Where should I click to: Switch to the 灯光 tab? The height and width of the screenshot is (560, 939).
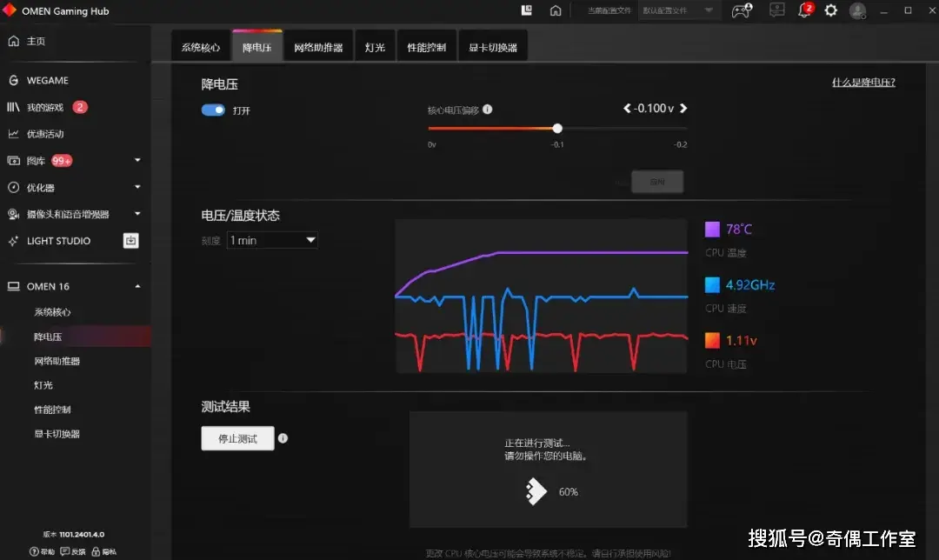coord(375,47)
